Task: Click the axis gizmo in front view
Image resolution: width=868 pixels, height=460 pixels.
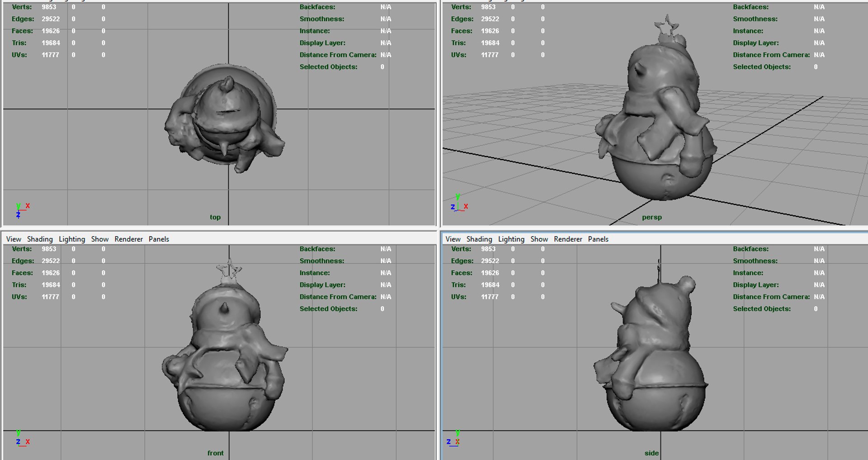Action: (22, 438)
